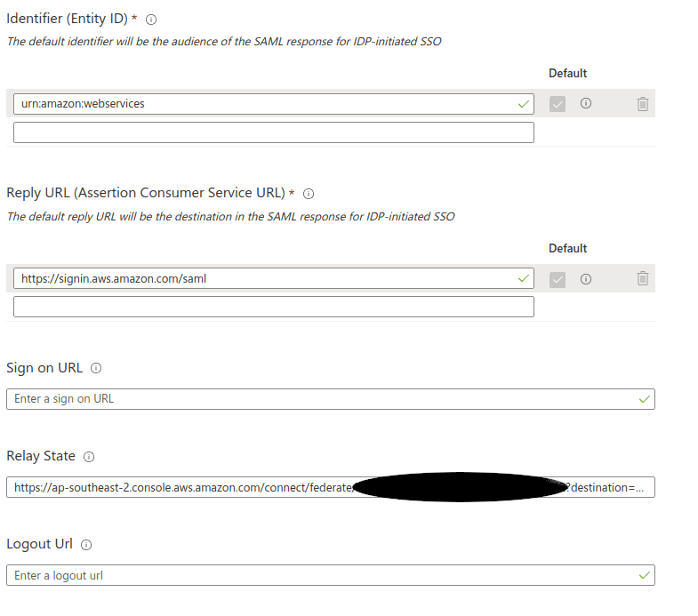
Task: Click the Relay State URL field
Action: (x=331, y=487)
